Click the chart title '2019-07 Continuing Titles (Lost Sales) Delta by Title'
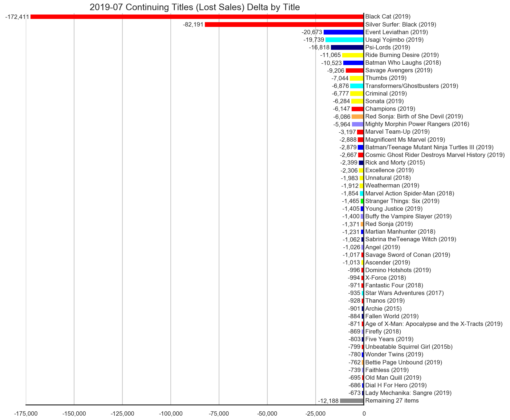The height and width of the screenshot is (420, 510). [195, 7]
